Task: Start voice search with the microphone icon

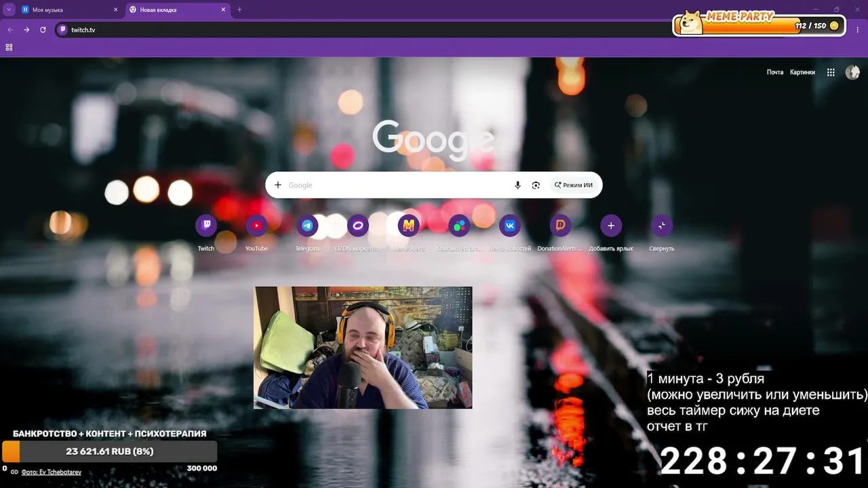Action: 517,185
